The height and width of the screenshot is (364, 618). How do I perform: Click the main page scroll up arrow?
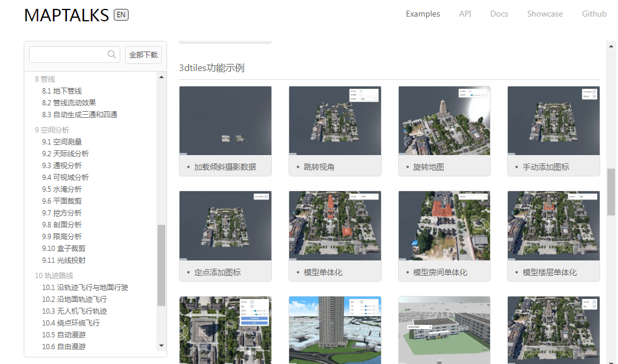611,46
